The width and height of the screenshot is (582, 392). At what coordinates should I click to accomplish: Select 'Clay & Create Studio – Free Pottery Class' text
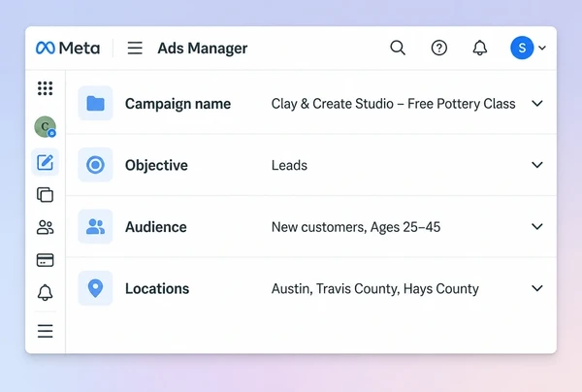pyautogui.click(x=394, y=104)
